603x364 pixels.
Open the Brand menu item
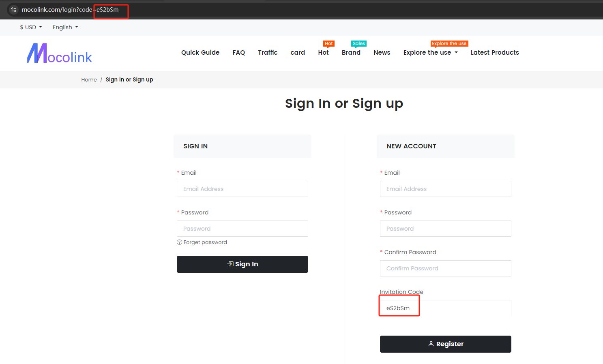coord(351,53)
